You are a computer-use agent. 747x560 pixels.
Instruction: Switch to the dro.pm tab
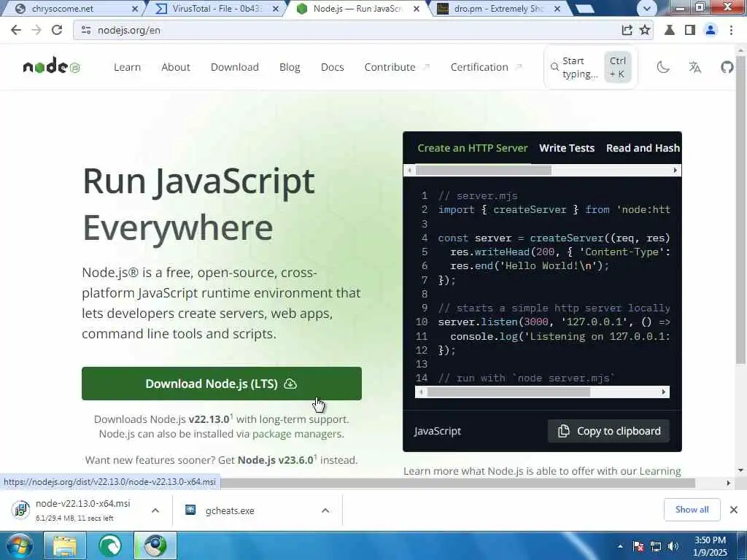coord(498,9)
